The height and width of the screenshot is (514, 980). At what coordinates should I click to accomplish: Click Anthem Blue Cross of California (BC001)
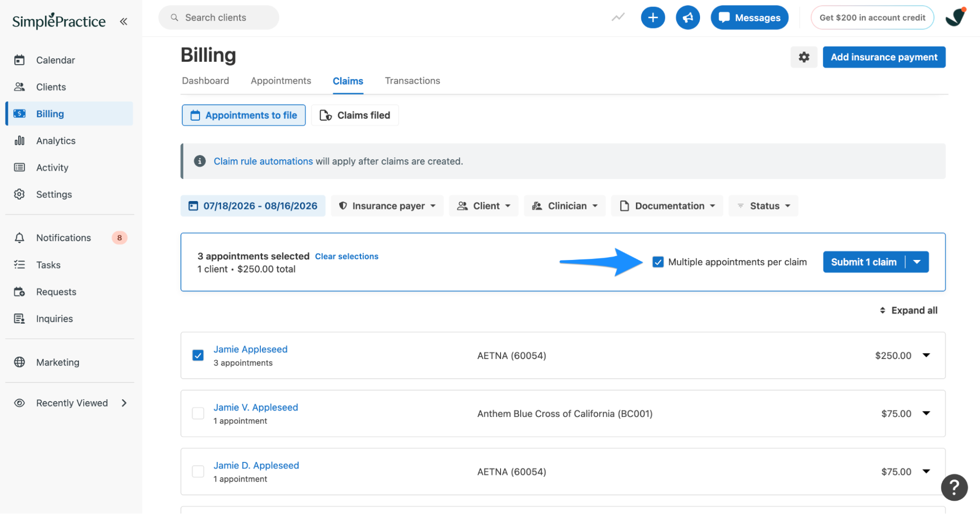pos(565,413)
